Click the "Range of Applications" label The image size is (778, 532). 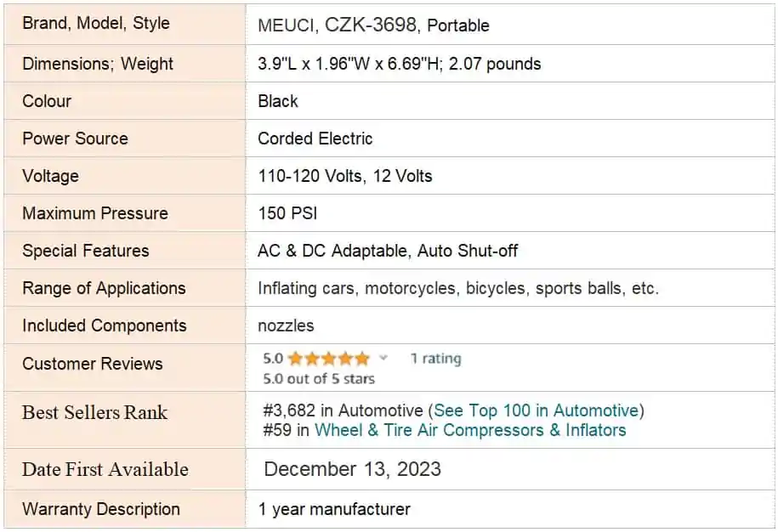pos(104,288)
